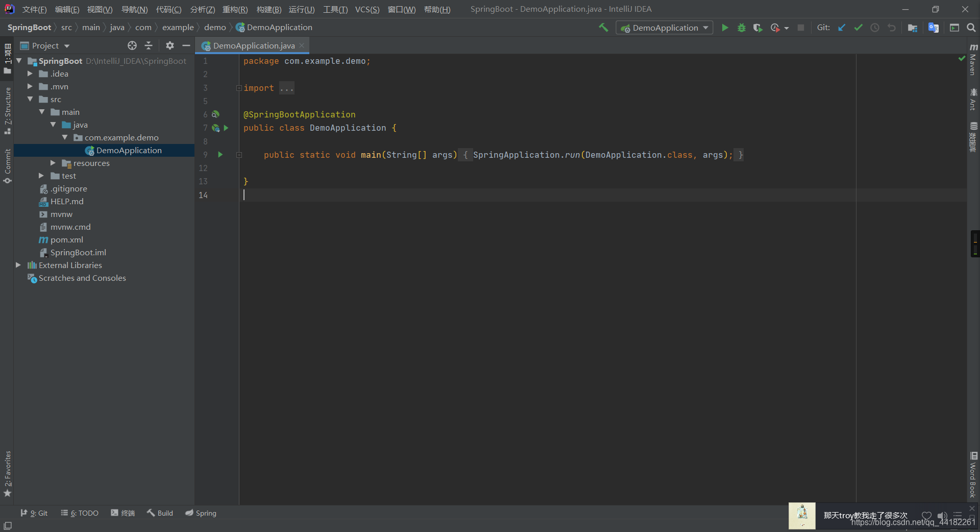Run DemoApplication with green play button
This screenshot has height=532, width=980.
point(725,28)
